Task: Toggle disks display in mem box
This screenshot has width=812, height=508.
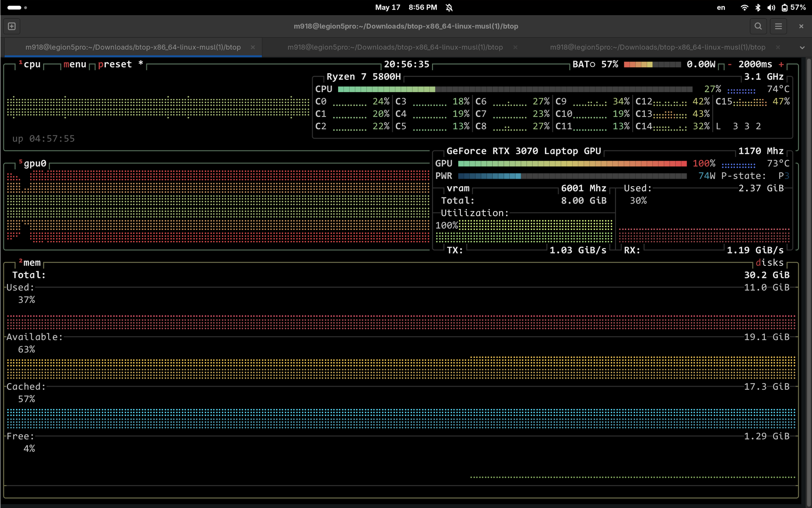Action: pos(769,263)
